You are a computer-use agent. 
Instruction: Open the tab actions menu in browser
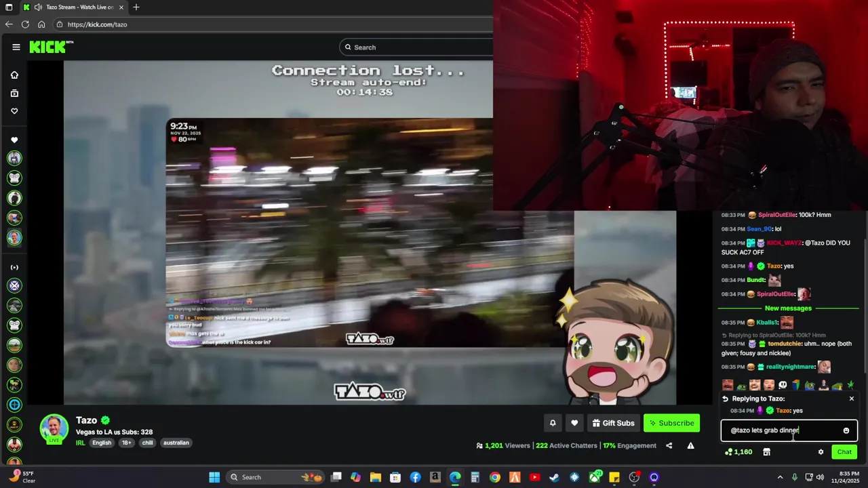[9, 7]
